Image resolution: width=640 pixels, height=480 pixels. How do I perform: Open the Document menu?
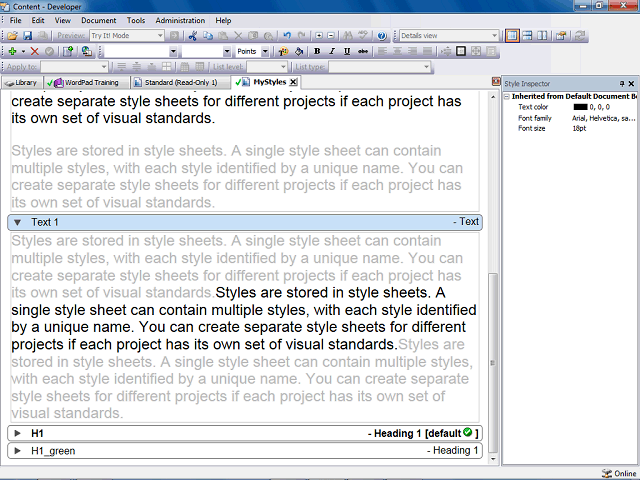coord(98,20)
